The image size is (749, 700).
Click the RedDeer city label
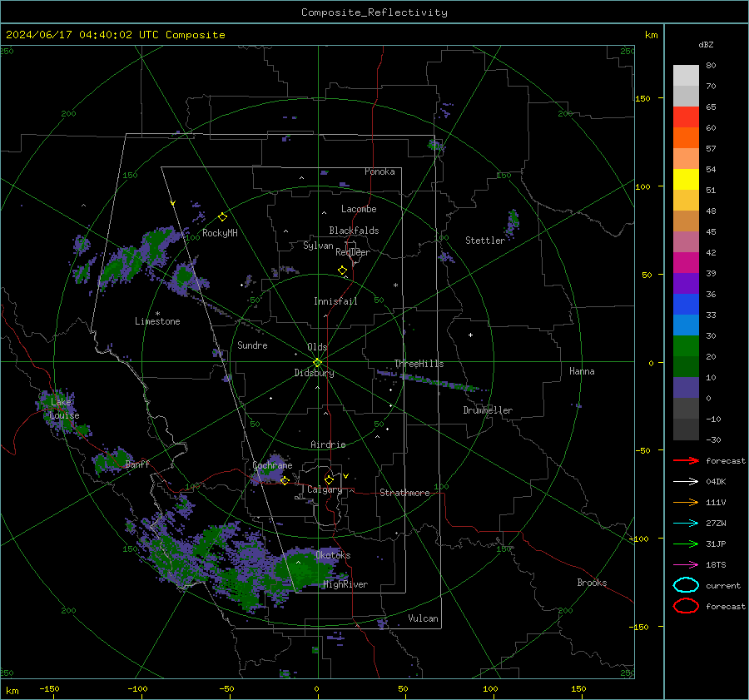[x=353, y=252]
